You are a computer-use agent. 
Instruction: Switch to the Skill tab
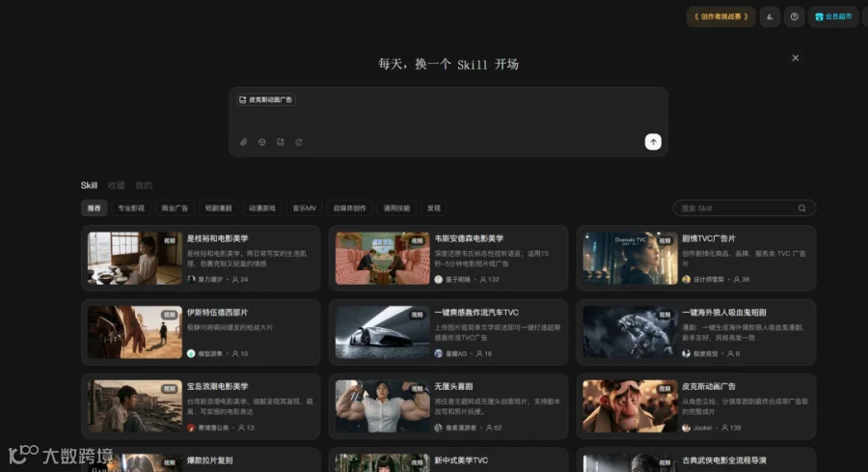point(89,185)
